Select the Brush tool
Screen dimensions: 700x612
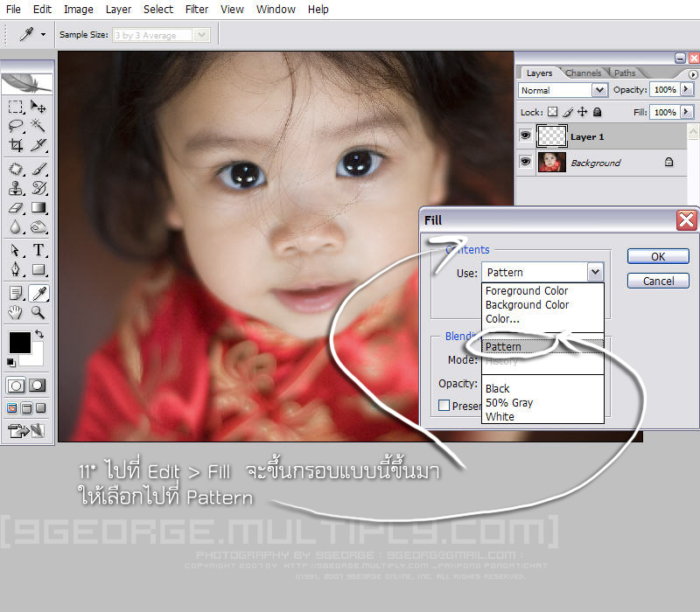tap(38, 169)
